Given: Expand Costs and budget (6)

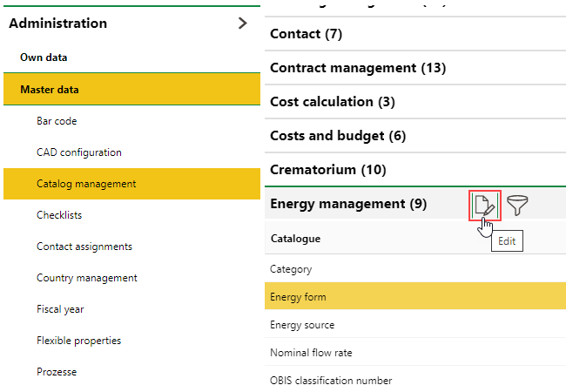Looking at the screenshot, I should (338, 136).
